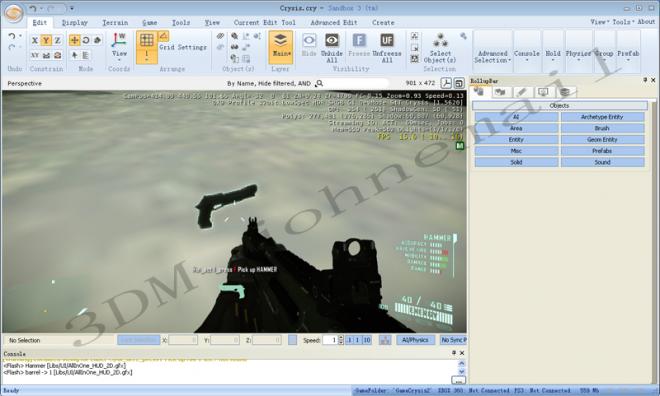Screen dimensions: 660x396
Task: Click the Archetype Entity object button
Action: [602, 117]
